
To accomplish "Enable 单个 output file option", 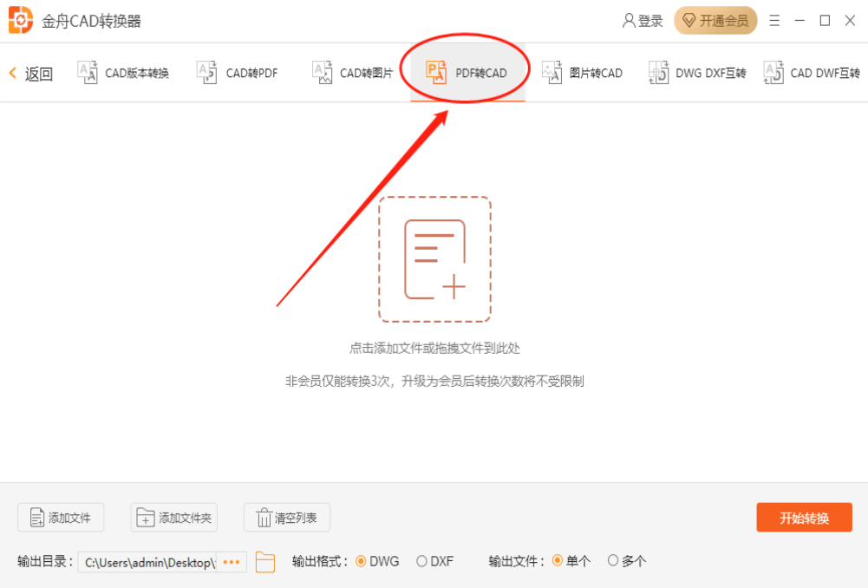I will [x=558, y=561].
